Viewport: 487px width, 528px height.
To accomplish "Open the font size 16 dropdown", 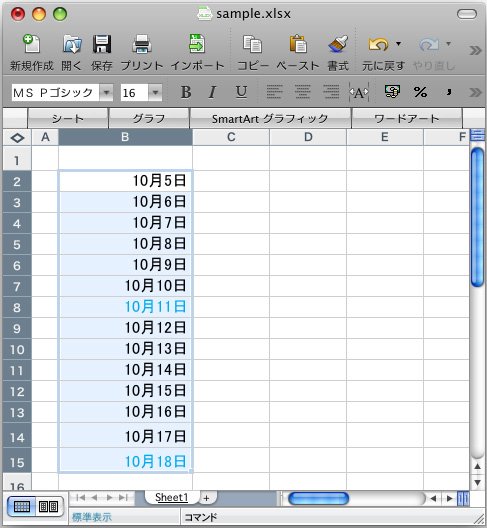I will [x=155, y=92].
